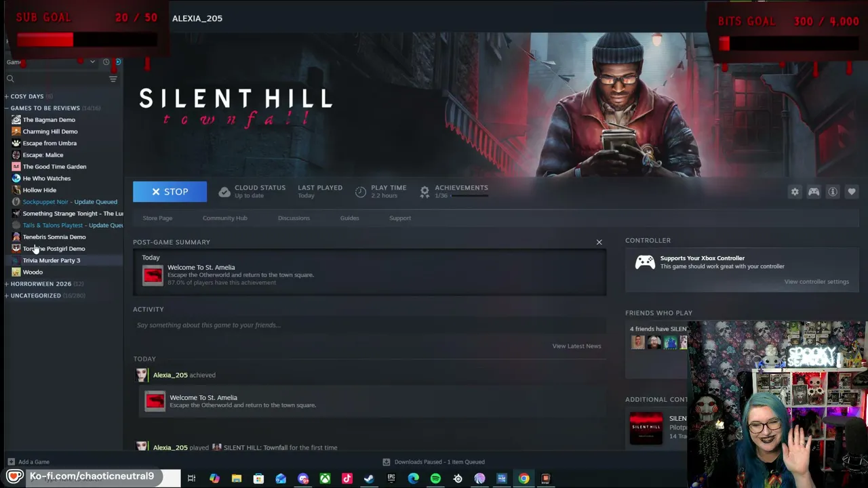Open the Guides tab
868x488 pixels.
349,218
